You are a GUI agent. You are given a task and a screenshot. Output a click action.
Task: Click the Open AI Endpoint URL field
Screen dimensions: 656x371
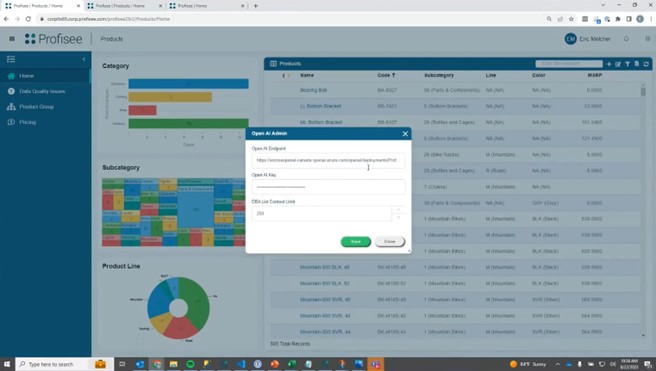[x=328, y=160]
